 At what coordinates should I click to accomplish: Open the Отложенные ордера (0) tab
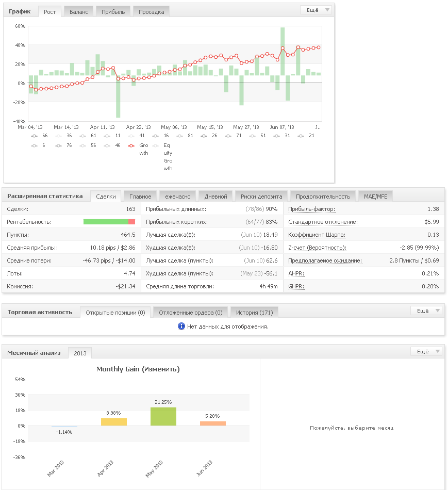click(x=191, y=313)
